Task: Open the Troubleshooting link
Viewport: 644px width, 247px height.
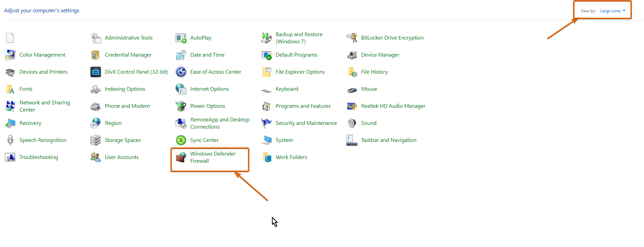Action: 39,157
